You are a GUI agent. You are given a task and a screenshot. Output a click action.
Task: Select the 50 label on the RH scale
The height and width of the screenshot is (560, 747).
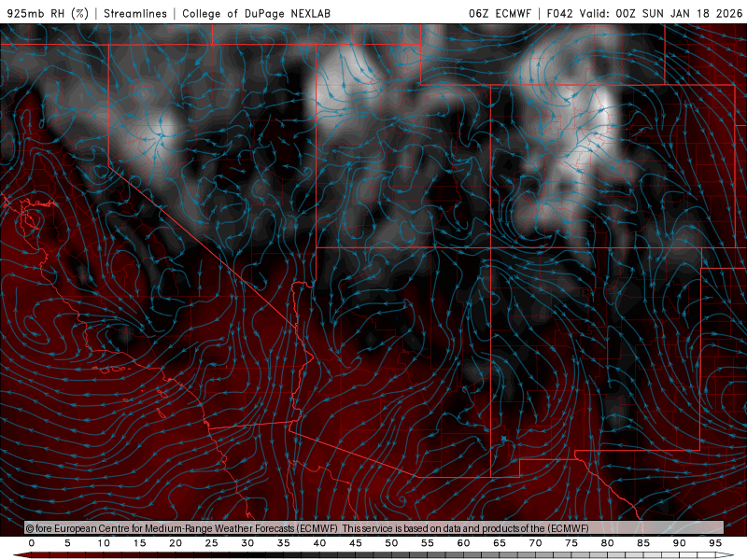[x=391, y=543]
